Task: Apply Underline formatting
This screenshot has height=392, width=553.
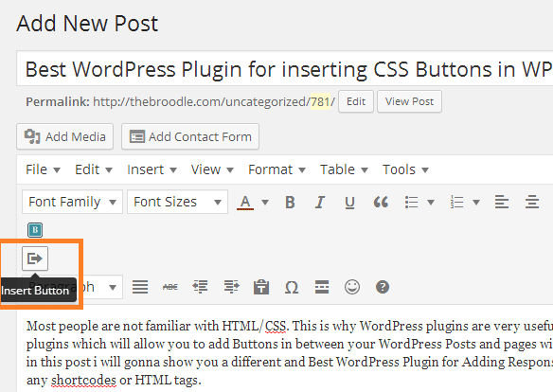Action: [349, 203]
